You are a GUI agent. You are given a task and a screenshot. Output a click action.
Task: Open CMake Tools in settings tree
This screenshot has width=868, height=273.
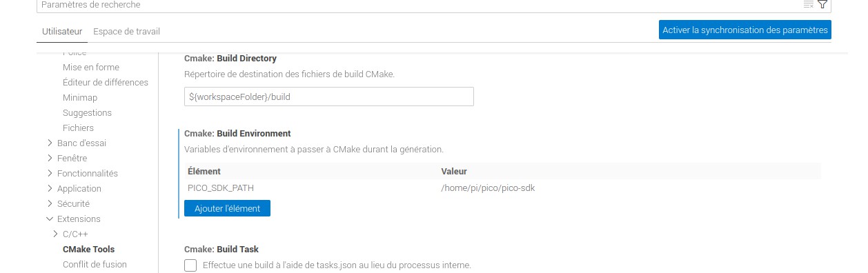(88, 250)
